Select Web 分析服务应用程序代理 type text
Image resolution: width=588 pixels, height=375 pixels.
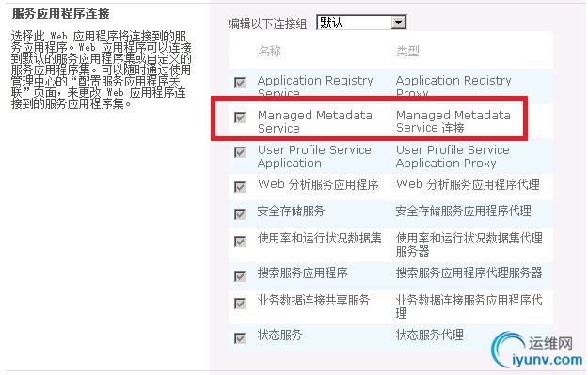pyautogui.click(x=468, y=184)
